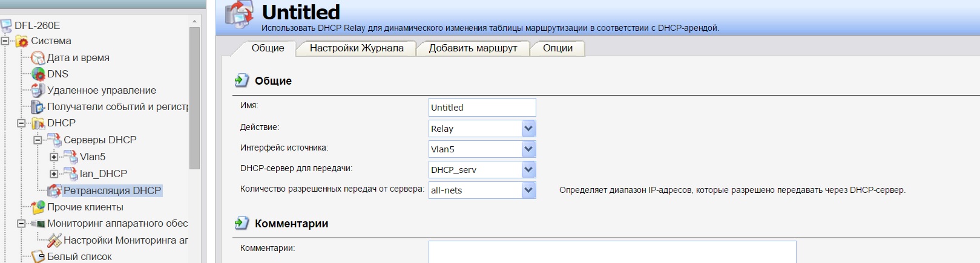Switch to the Добавить маршрут tab
The width and height of the screenshot is (980, 263).
(x=473, y=48)
